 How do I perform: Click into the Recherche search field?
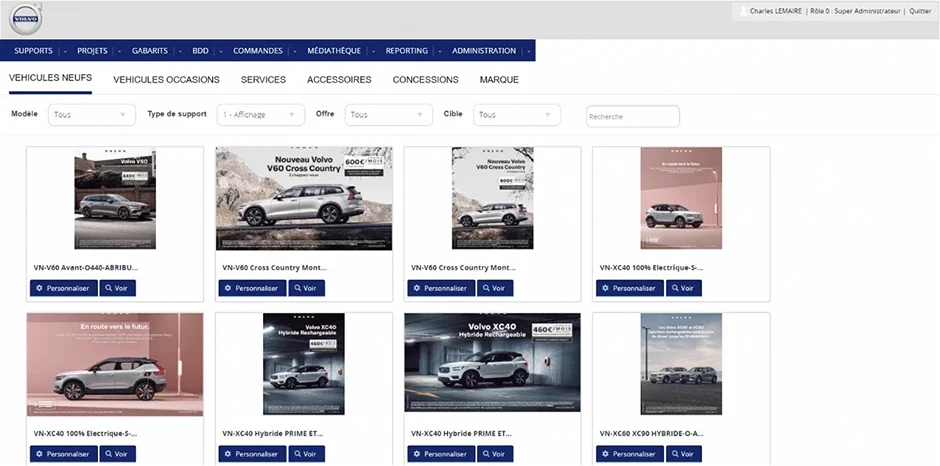tap(632, 116)
